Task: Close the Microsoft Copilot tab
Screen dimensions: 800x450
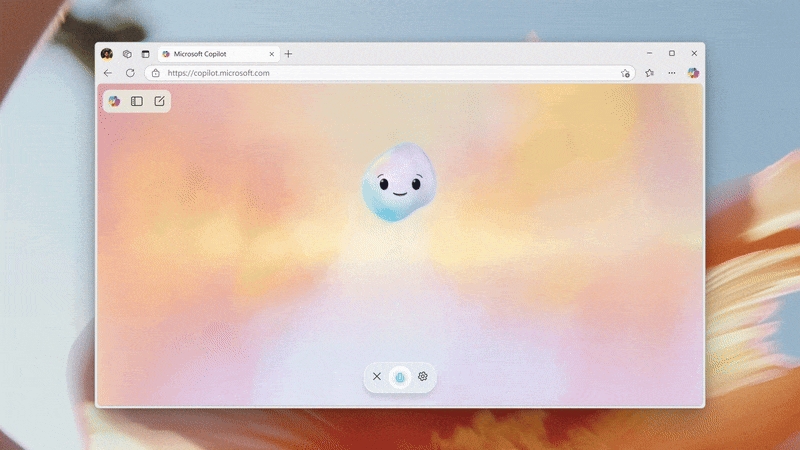Action: coord(271,54)
